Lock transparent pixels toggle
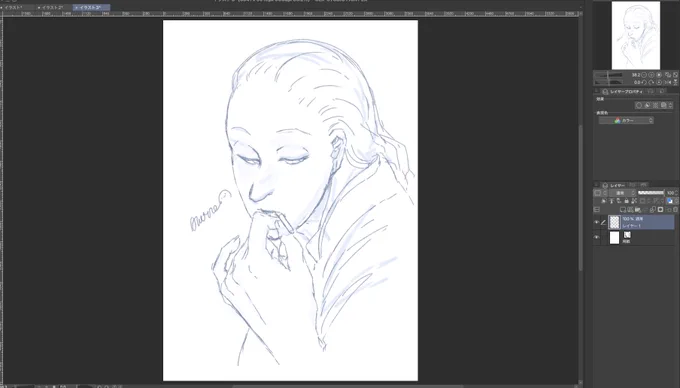Screen dimensions: 680x388 tap(634, 201)
